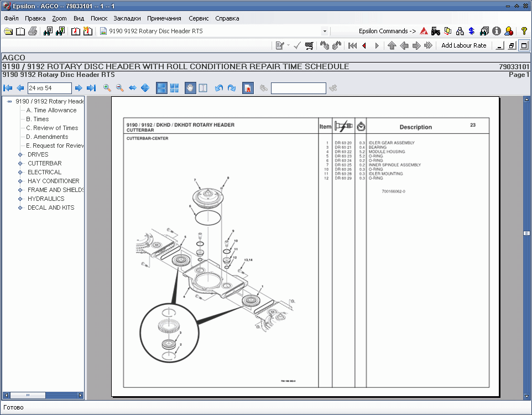Click the tractor icon in Epsilon Commands
The width and height of the screenshot is (532, 415).
pyautogui.click(x=435, y=31)
